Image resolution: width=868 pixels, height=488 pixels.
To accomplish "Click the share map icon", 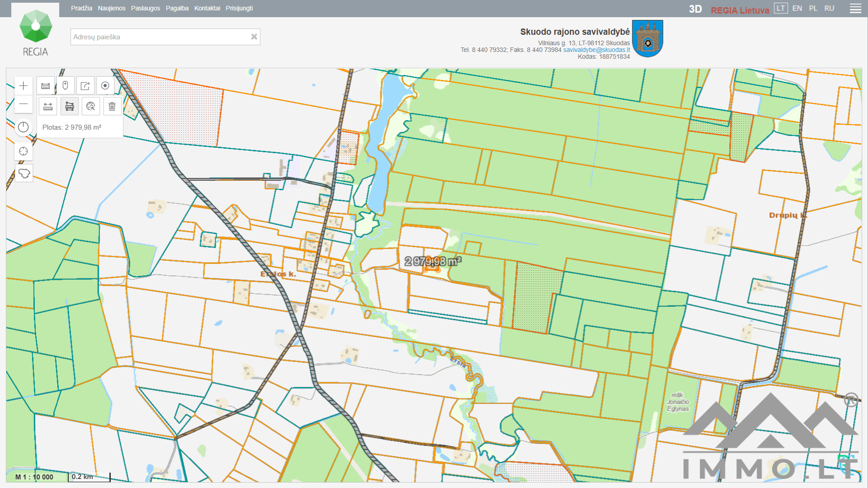I will point(85,86).
